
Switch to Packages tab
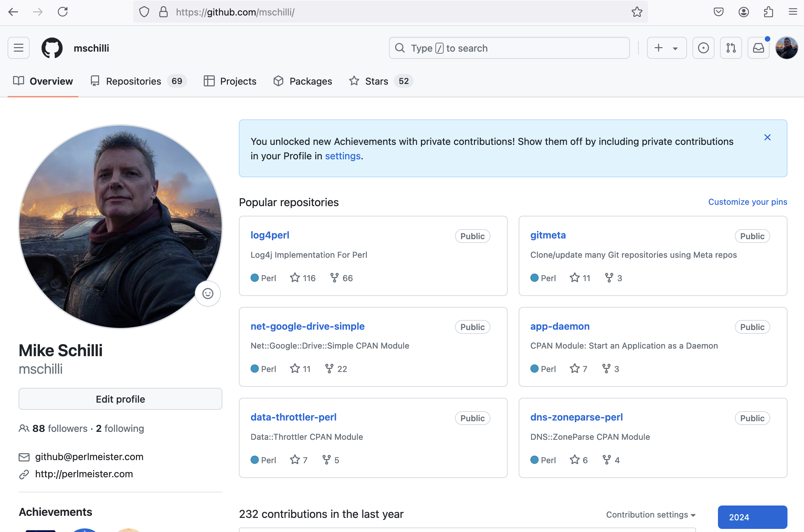[x=303, y=81]
